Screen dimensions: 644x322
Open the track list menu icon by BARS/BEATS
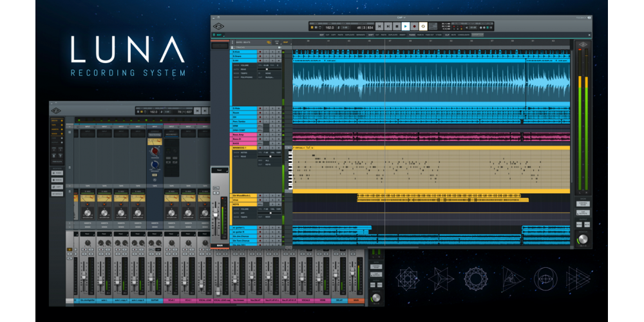233,43
